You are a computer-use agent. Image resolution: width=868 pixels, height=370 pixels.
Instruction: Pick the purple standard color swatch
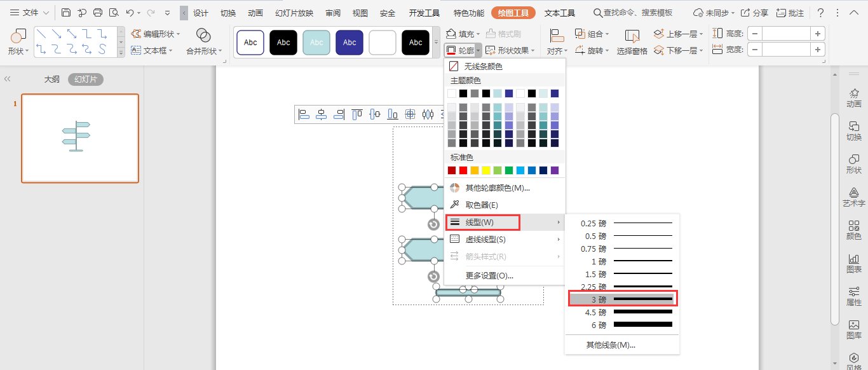(555, 170)
